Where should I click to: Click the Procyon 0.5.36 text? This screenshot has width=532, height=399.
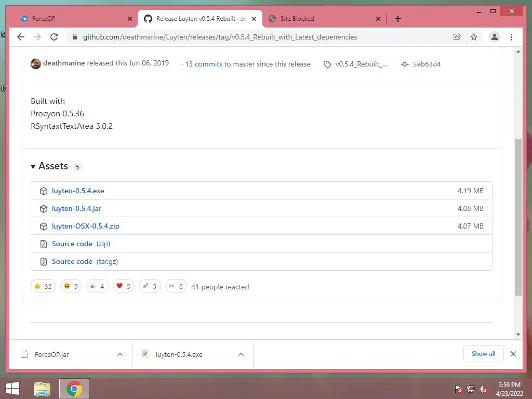click(x=57, y=114)
